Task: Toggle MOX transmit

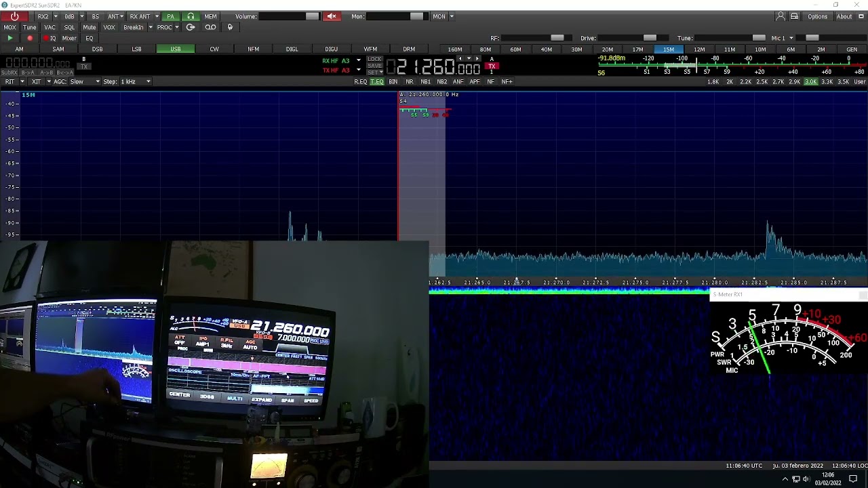Action: 9,27
